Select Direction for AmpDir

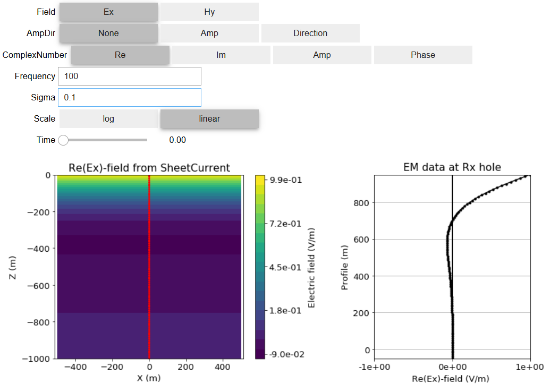click(x=310, y=33)
